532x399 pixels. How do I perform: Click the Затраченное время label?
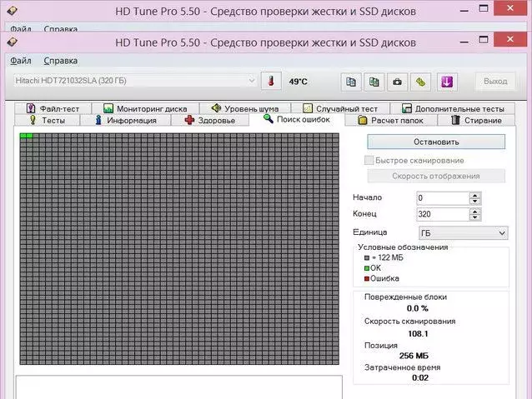pyautogui.click(x=403, y=367)
